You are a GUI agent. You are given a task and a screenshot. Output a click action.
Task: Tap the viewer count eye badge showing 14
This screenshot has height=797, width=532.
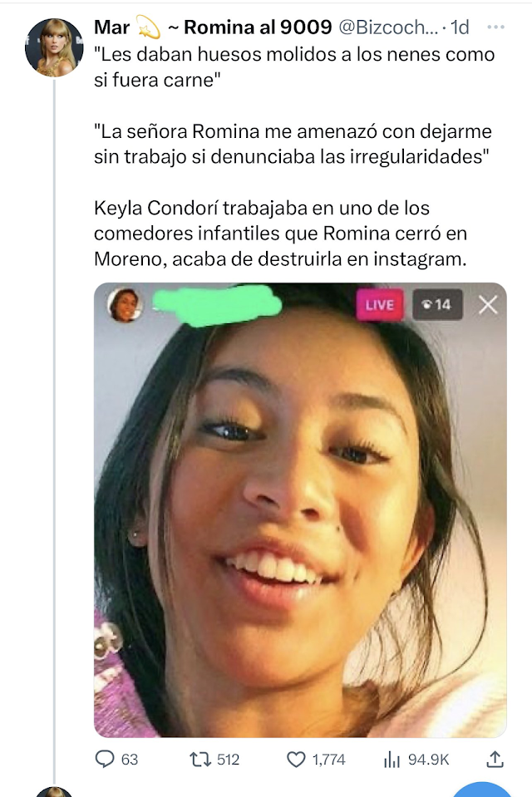coord(437,304)
